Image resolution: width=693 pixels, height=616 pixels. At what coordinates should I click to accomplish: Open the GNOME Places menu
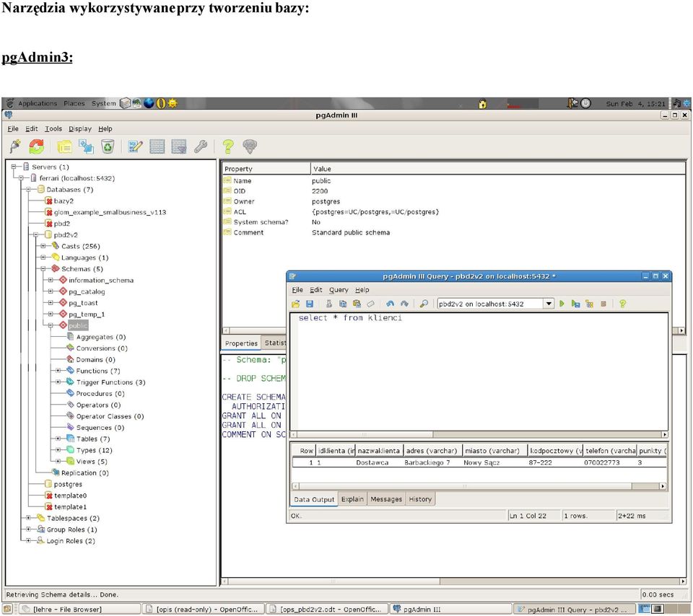[x=74, y=103]
